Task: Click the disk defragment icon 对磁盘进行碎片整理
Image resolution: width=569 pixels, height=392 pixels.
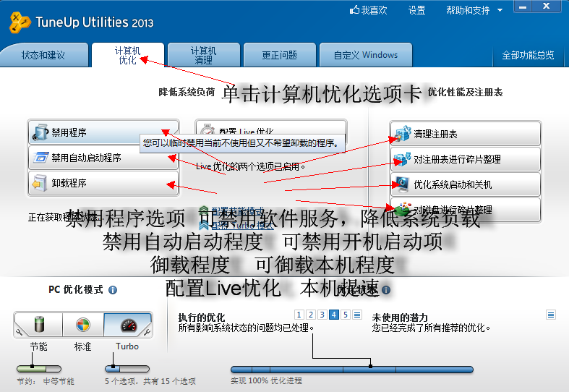Action: [403, 209]
